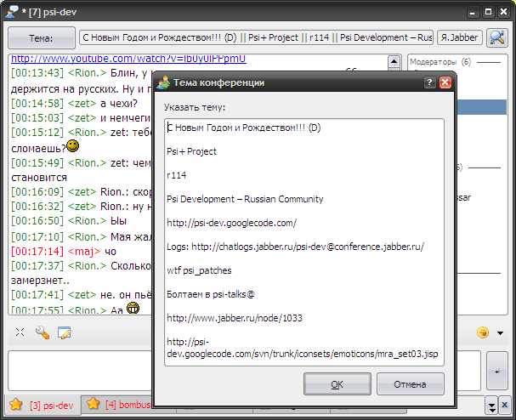Screen dimensions: 516x420
Task: Open the YouTube link in chat
Action: 128,60
